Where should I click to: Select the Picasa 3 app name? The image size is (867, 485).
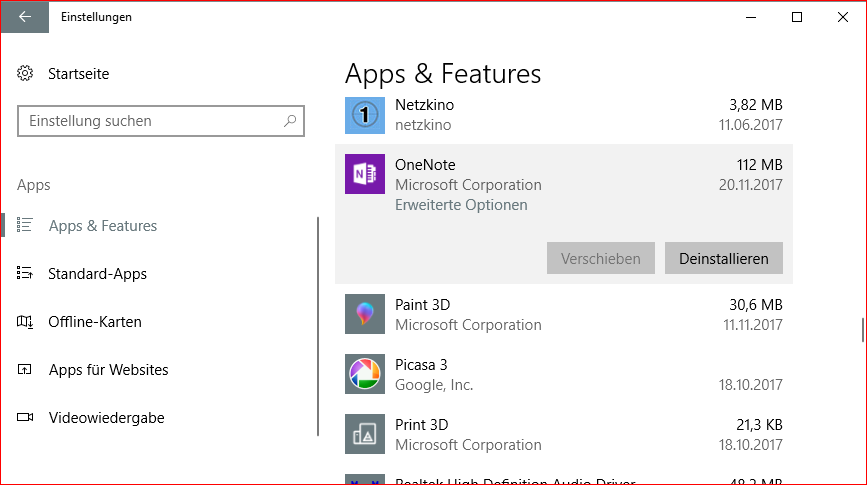[421, 365]
